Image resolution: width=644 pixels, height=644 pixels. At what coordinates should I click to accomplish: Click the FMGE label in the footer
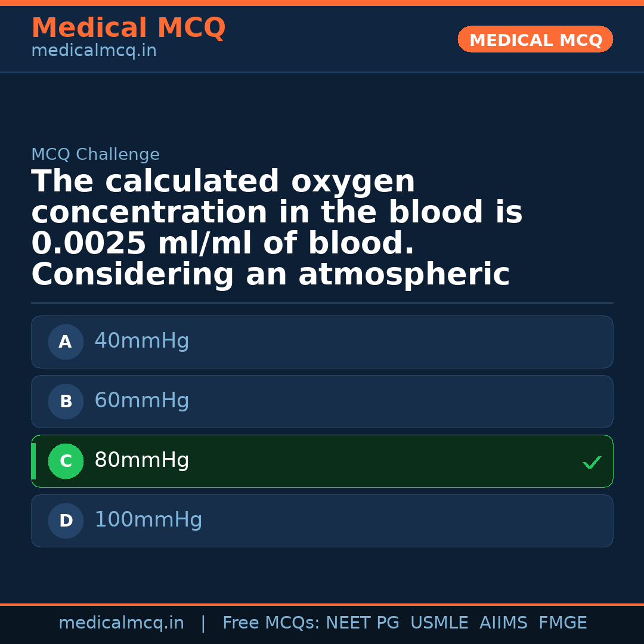[x=562, y=622]
